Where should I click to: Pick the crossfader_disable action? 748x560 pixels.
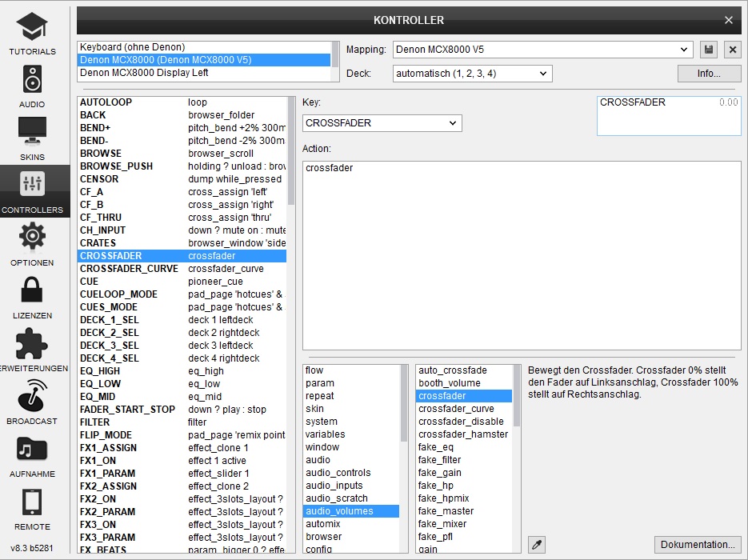click(464, 422)
